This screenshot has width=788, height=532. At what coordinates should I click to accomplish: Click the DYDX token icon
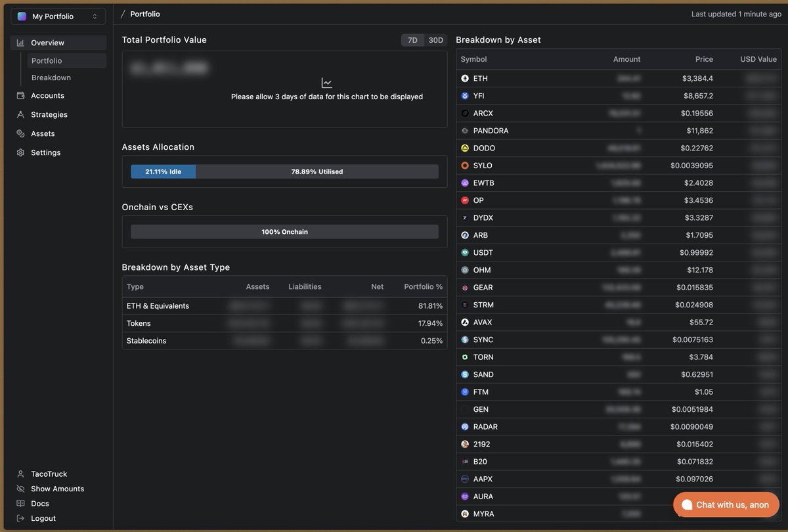pos(465,217)
